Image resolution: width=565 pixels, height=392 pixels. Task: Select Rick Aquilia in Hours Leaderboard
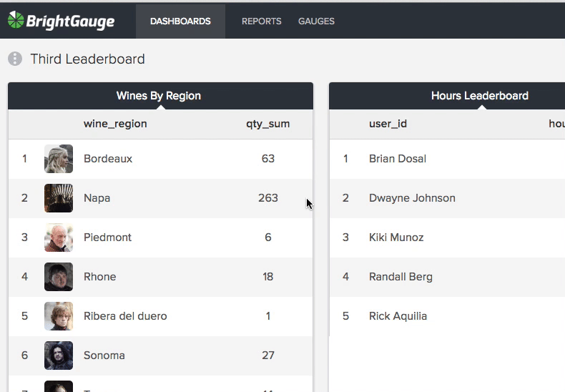click(x=398, y=316)
